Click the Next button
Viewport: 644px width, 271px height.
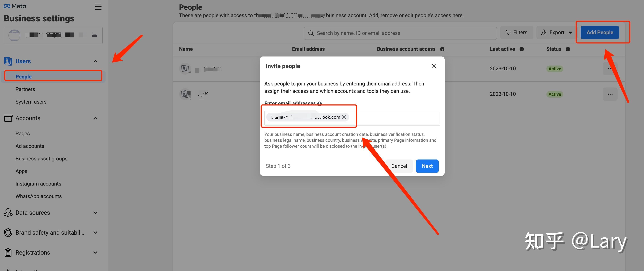(427, 166)
